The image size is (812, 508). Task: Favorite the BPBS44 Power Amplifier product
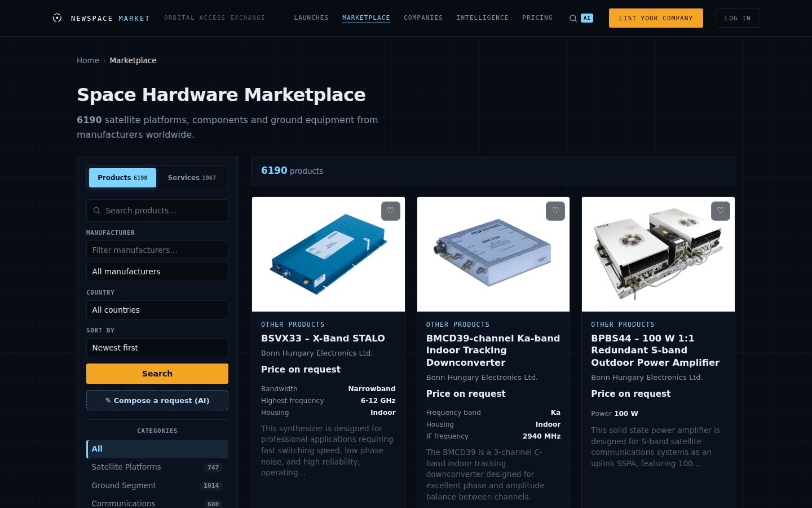(x=721, y=211)
